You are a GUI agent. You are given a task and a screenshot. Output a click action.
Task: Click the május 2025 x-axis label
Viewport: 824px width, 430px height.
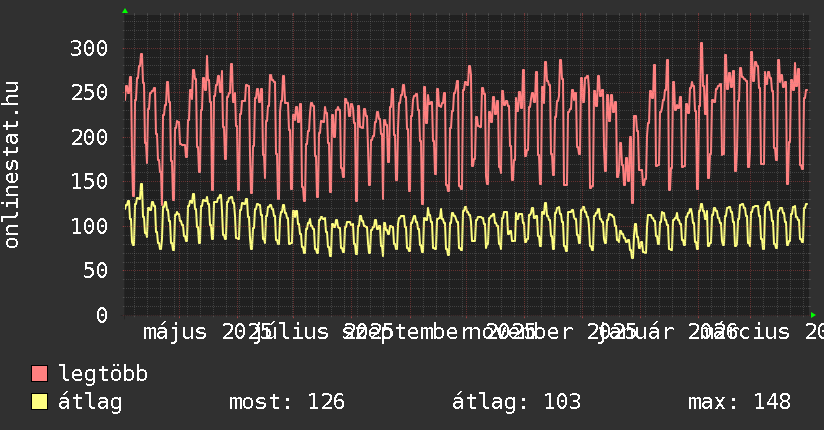click(200, 331)
